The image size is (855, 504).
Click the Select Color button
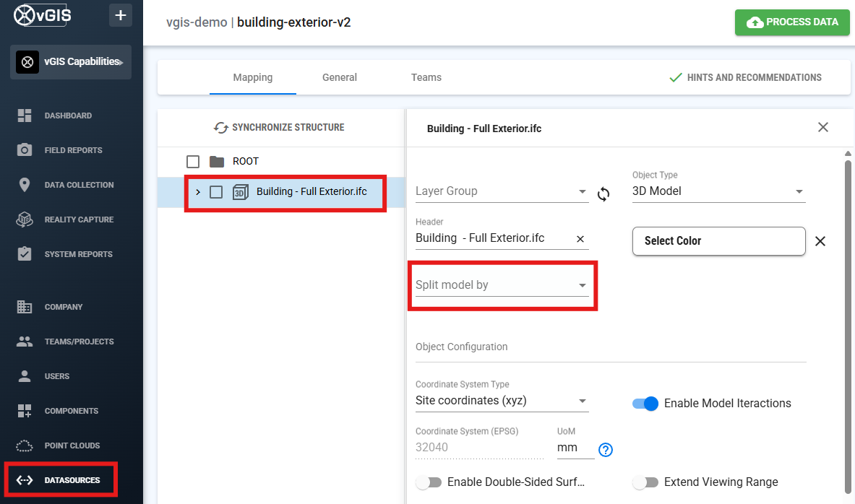(718, 241)
